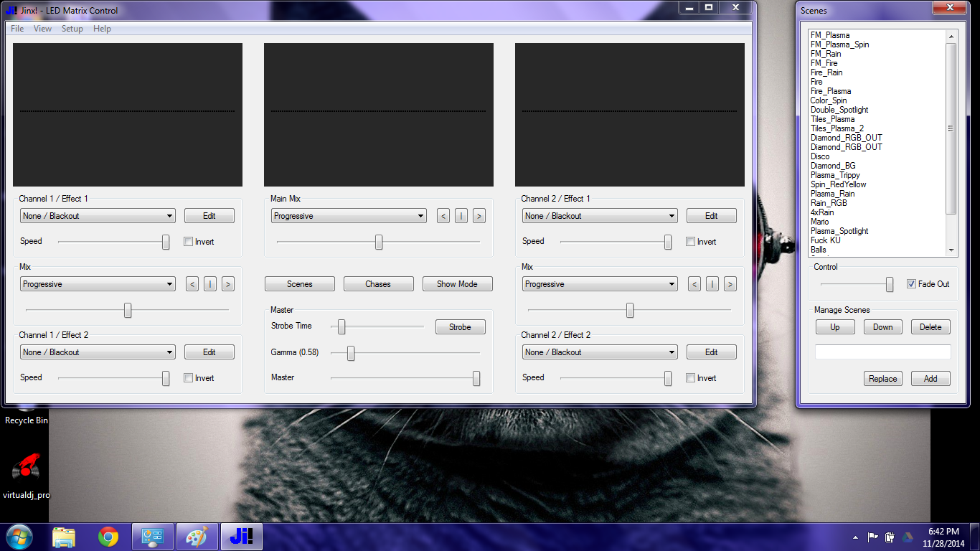
Task: Click the Strobe Time slider
Action: pos(341,327)
